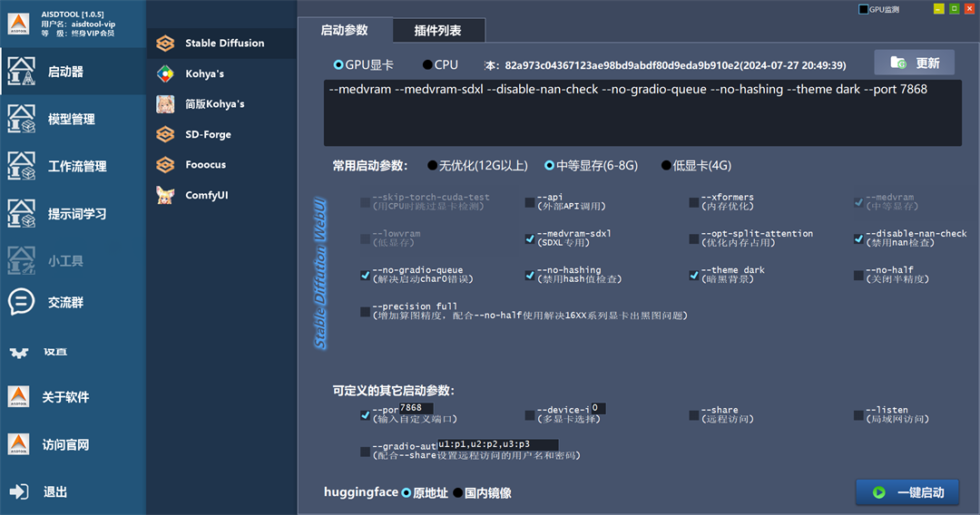
Task: Click the AISDTOOL logo icon at top left
Action: pos(18,24)
